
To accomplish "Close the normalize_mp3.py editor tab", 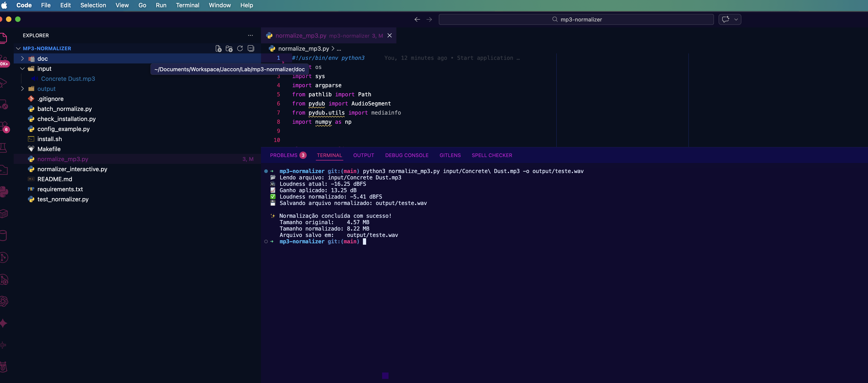I will tap(389, 36).
